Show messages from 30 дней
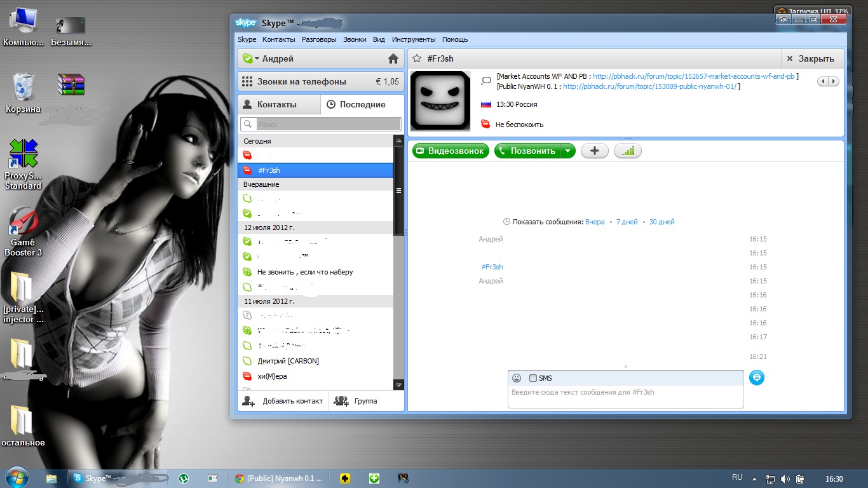This screenshot has height=488, width=868. (x=661, y=222)
